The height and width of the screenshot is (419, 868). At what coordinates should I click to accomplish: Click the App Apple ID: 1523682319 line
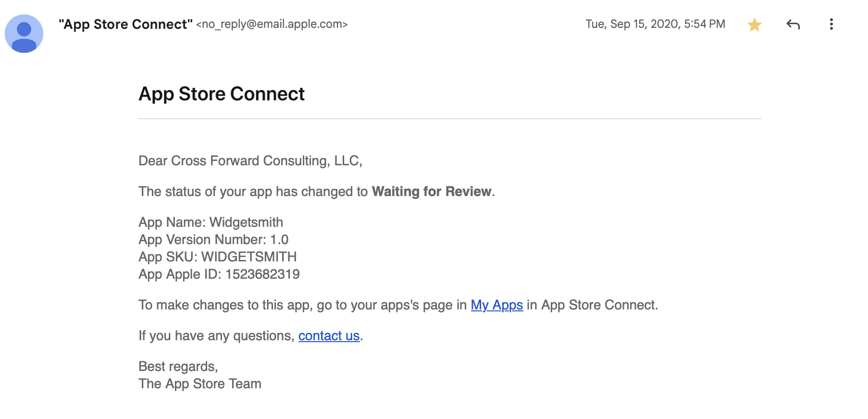(219, 274)
